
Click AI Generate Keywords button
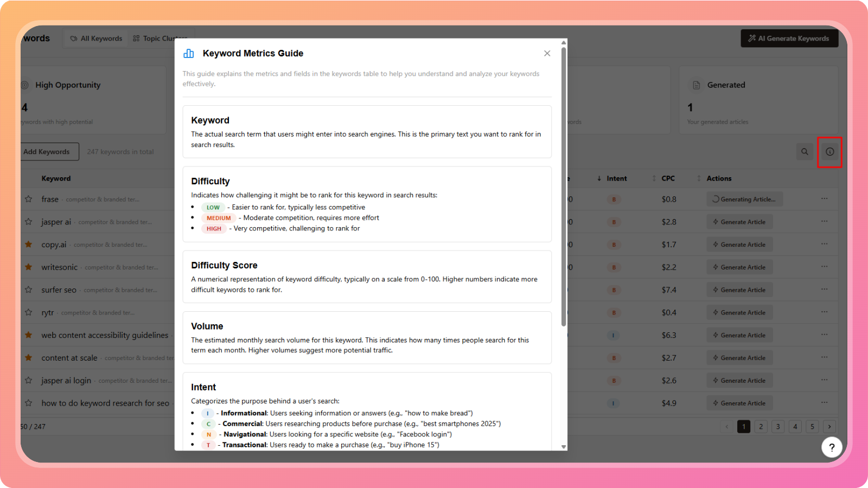(789, 38)
